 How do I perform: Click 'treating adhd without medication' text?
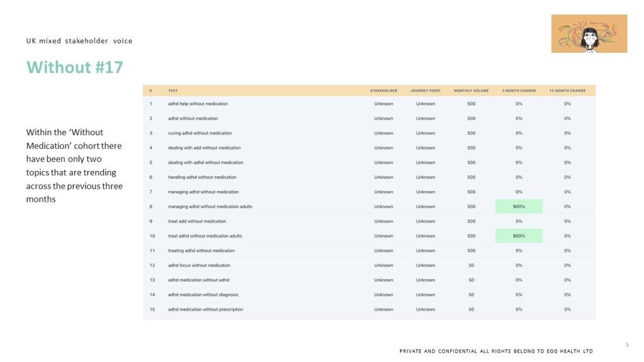(x=201, y=251)
